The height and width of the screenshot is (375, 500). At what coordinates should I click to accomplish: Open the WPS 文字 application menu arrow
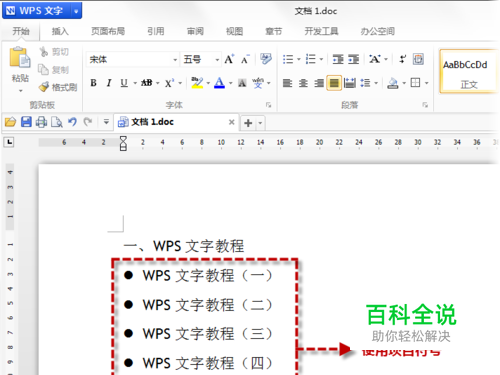76,11
